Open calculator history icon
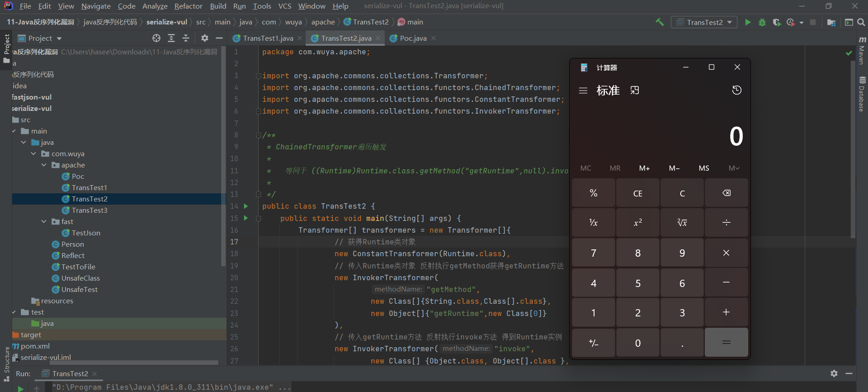 click(736, 90)
